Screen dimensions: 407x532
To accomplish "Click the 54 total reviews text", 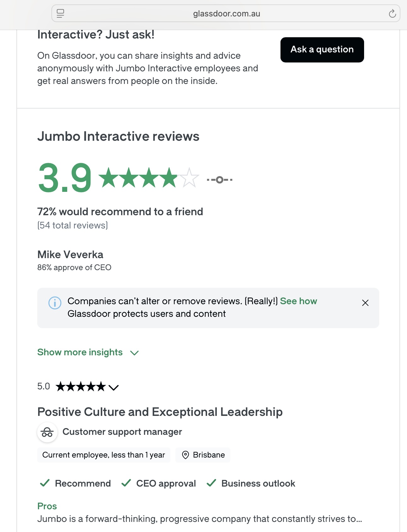I will (x=73, y=225).
